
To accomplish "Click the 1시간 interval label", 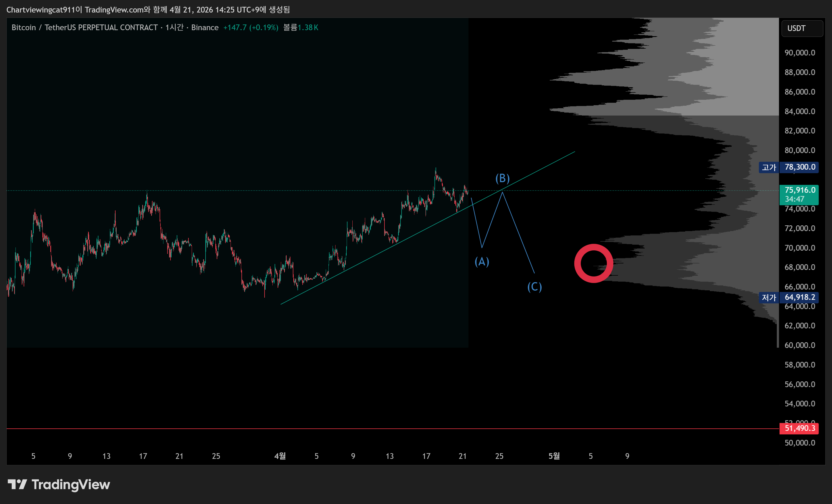I will click(x=174, y=28).
